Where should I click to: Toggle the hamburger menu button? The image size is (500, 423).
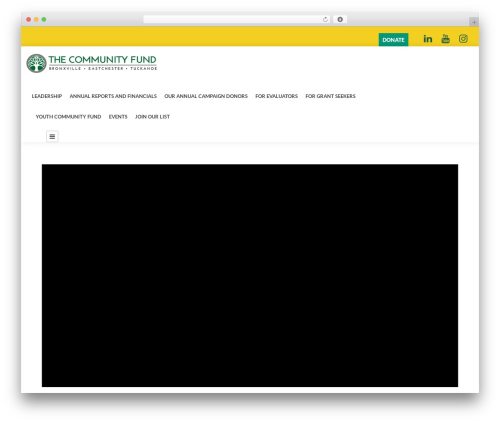52,136
